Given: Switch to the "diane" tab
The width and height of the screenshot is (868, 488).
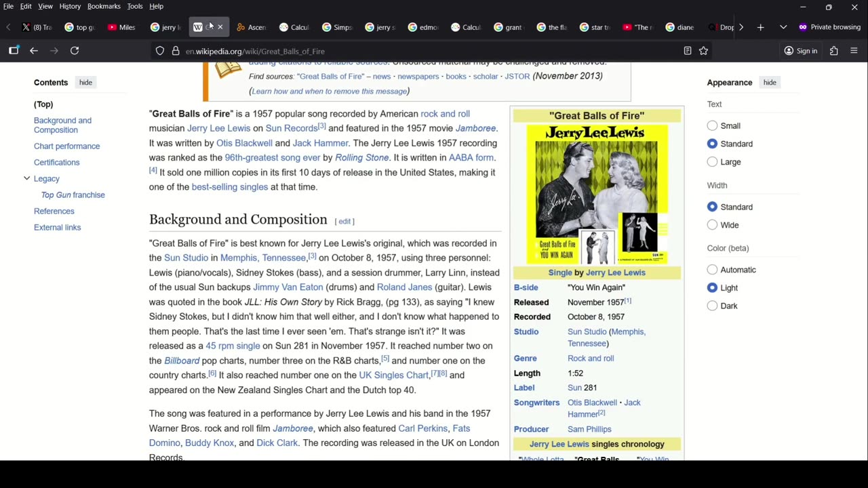Looking at the screenshot, I should click(x=680, y=27).
